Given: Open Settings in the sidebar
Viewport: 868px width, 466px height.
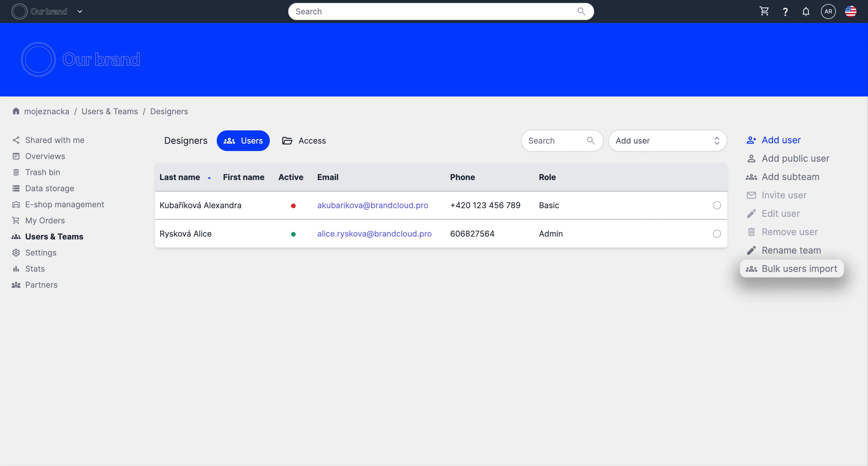Looking at the screenshot, I should (40, 252).
